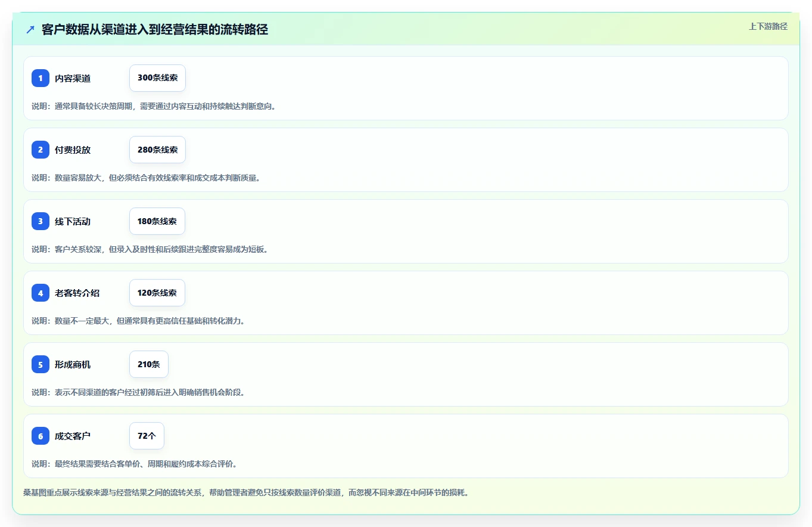This screenshot has height=527, width=812.
Task: Click the 210条 value chip
Action: tap(149, 364)
